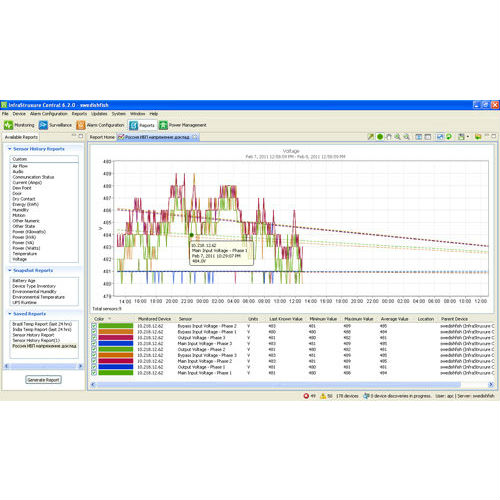500x500 pixels.
Task: Click the Alarm Configuration toolbar icon
Action: (x=81, y=125)
